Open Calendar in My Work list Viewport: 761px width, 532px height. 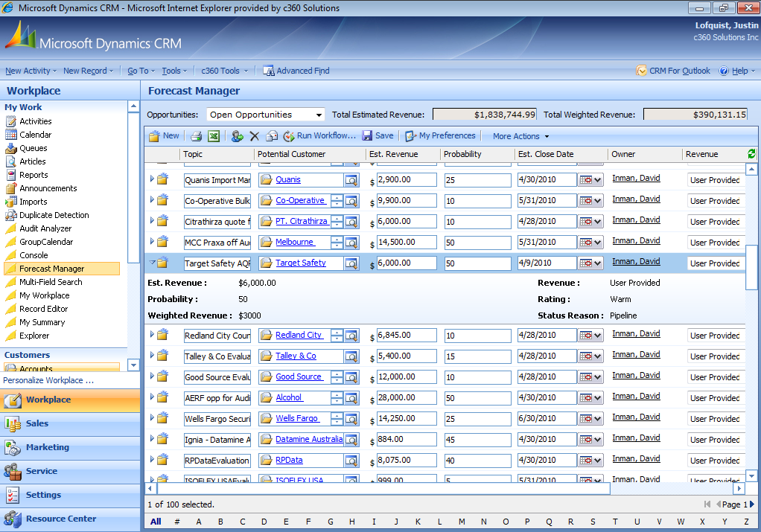(36, 135)
